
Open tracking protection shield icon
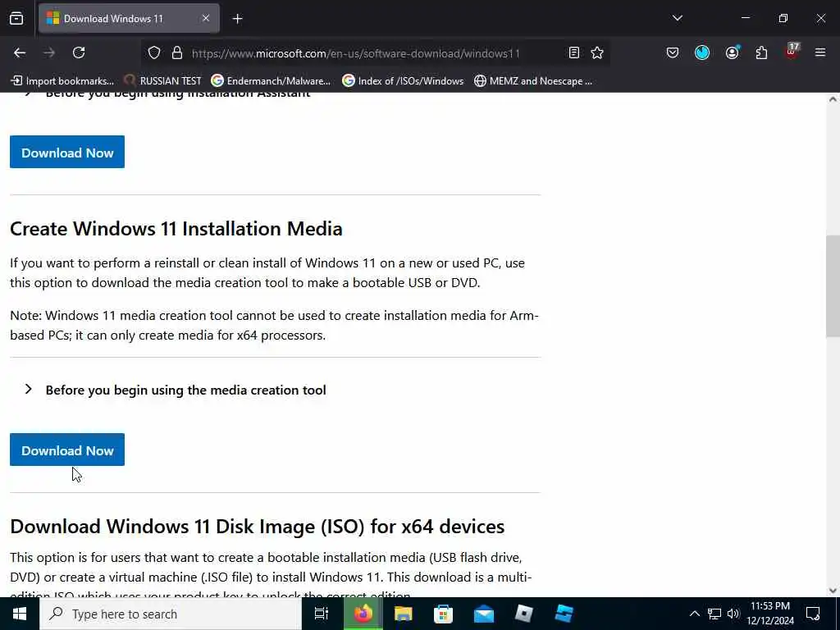pos(154,53)
